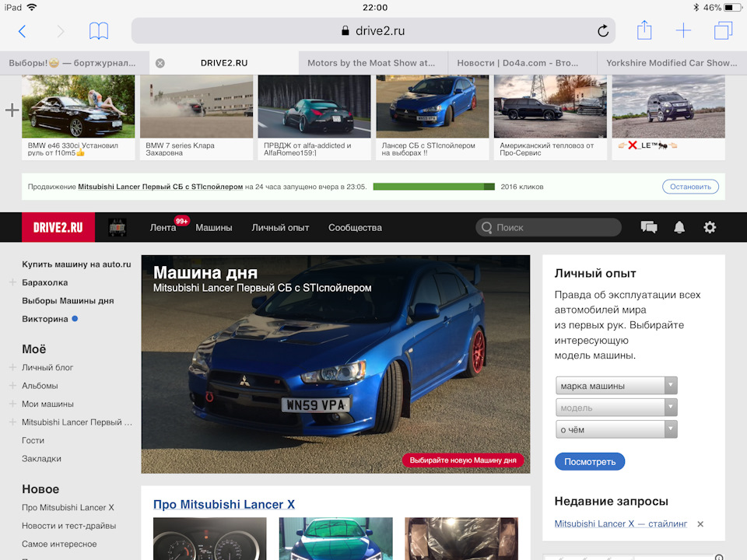
Task: Expand plus next to Mitsubishi Lancer Первый
Action: [x=13, y=422]
